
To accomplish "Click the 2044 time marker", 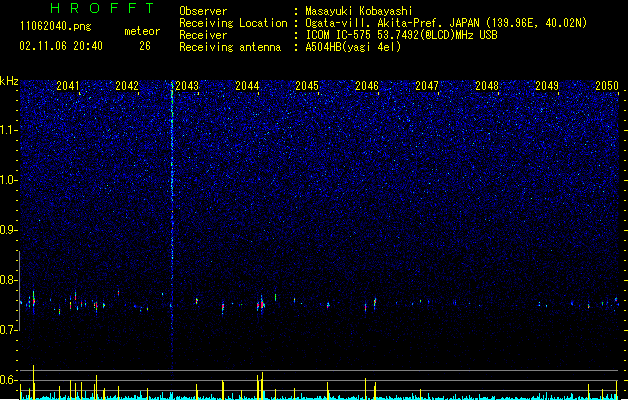I will point(247,85).
